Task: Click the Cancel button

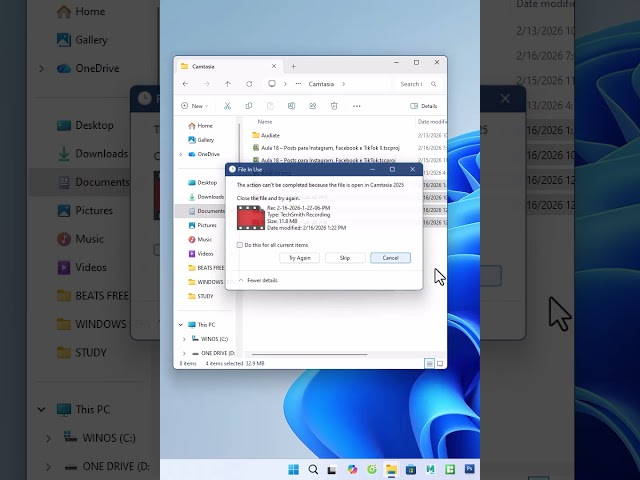Action: (x=391, y=258)
